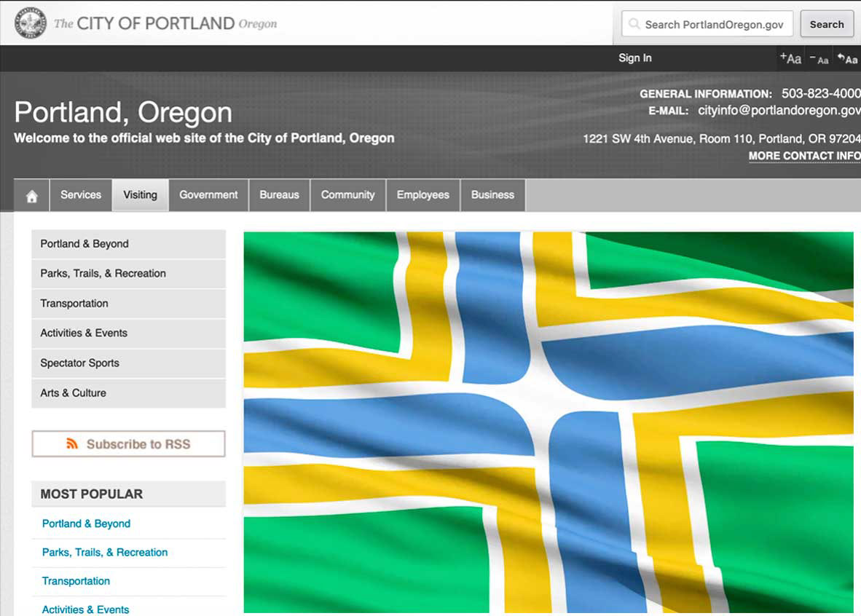Click the Portland, Oregon page heading
The image size is (861, 616).
point(123,112)
